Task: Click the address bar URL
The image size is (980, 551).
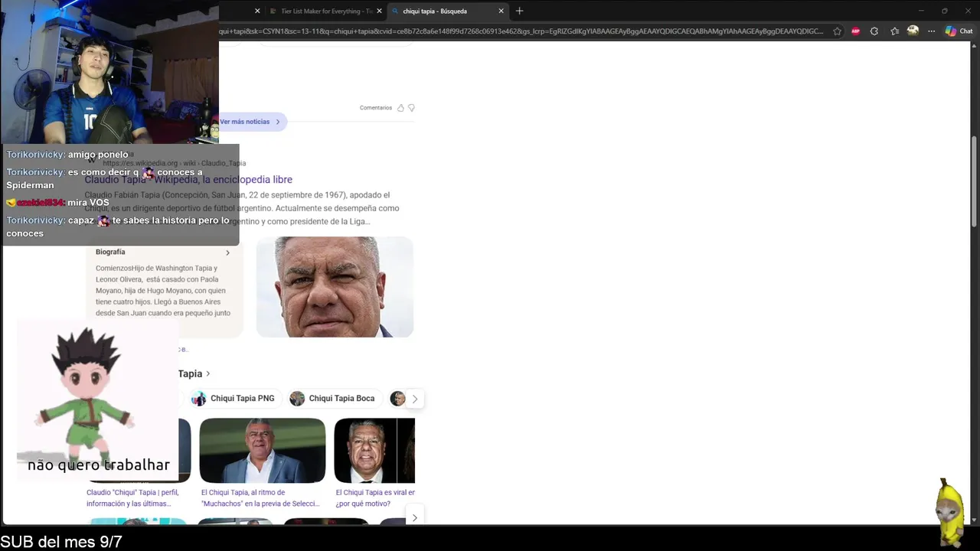Action: [521, 31]
